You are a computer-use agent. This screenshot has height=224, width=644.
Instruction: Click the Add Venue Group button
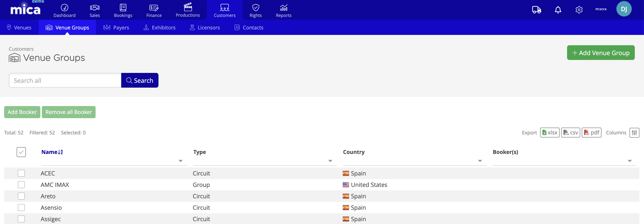tap(601, 53)
